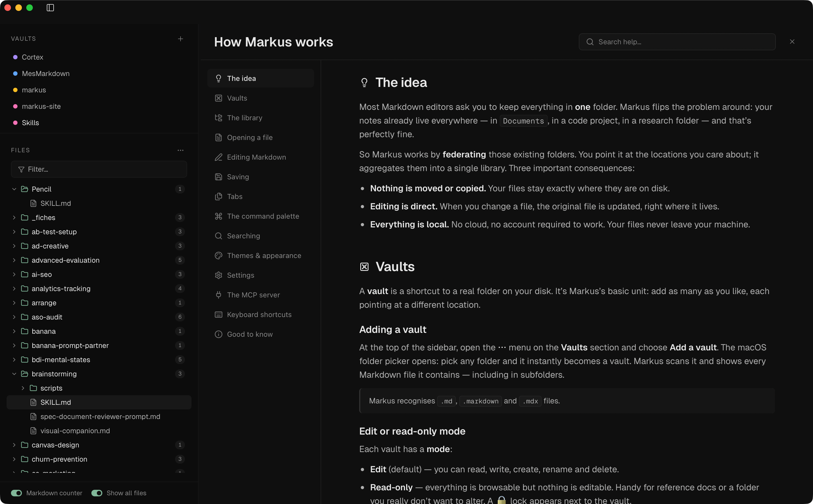
Task: Open The library help section
Action: pos(260,118)
